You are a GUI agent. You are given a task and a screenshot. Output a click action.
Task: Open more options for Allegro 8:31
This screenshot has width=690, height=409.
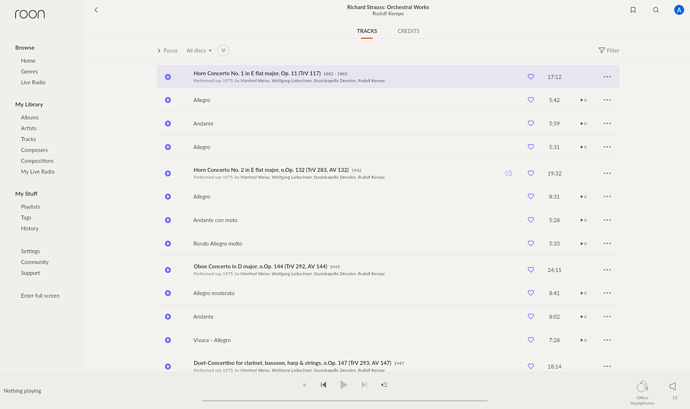(x=607, y=197)
